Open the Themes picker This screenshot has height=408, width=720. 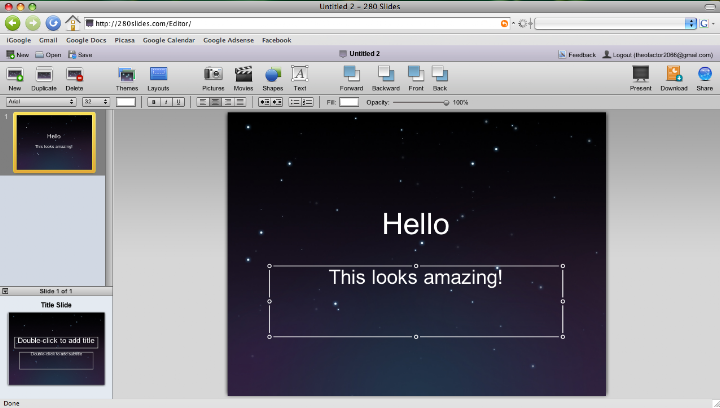[127, 78]
